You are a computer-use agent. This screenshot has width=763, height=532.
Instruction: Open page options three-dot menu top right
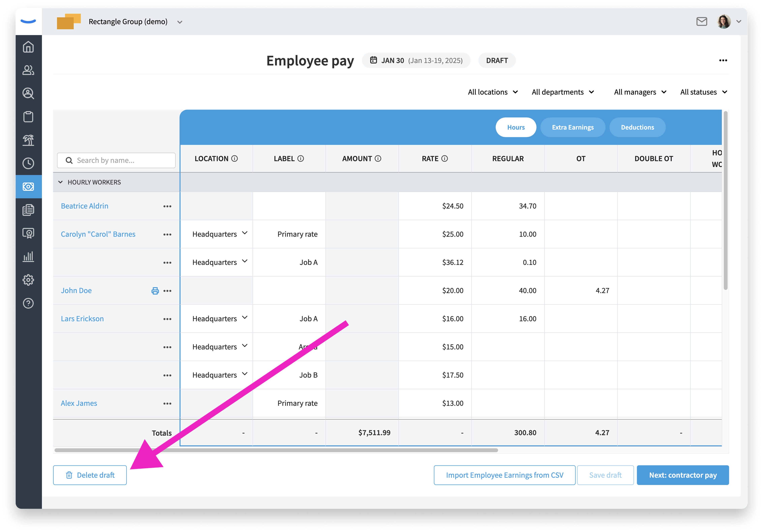click(723, 60)
